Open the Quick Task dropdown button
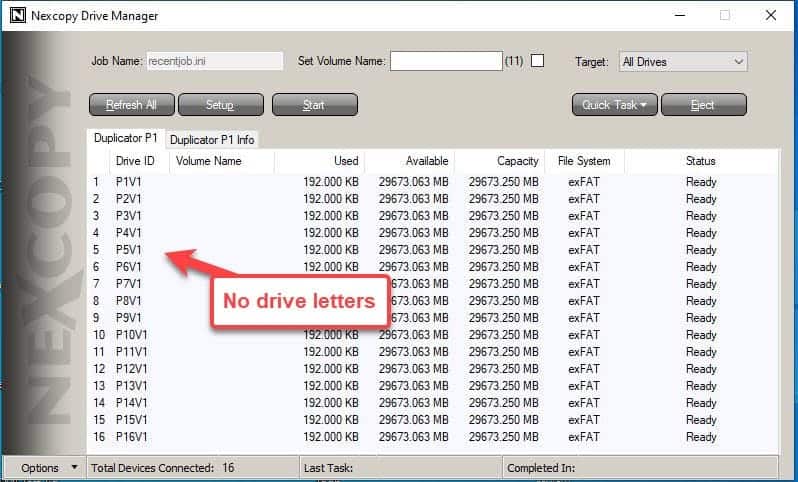The width and height of the screenshot is (798, 482). coord(614,105)
